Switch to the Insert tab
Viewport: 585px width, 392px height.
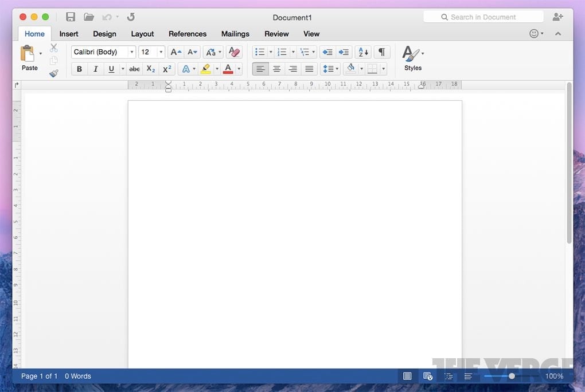pyautogui.click(x=69, y=34)
